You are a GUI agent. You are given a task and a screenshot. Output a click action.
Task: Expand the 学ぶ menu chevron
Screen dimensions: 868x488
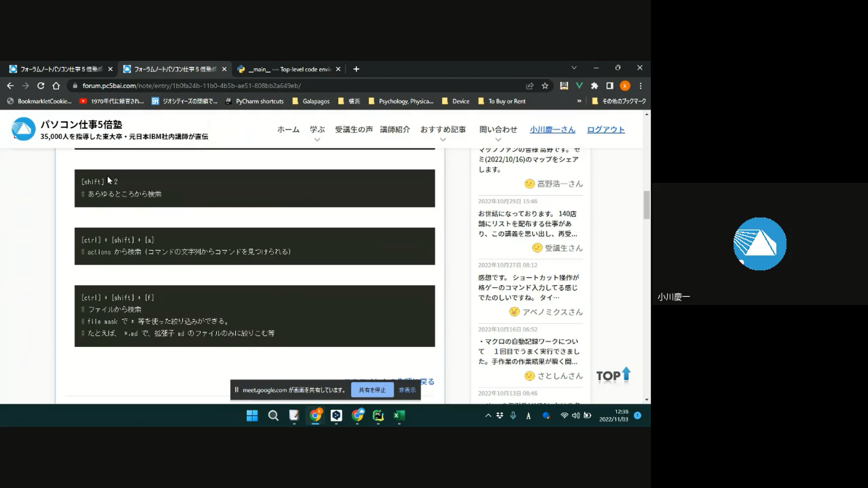coord(317,140)
